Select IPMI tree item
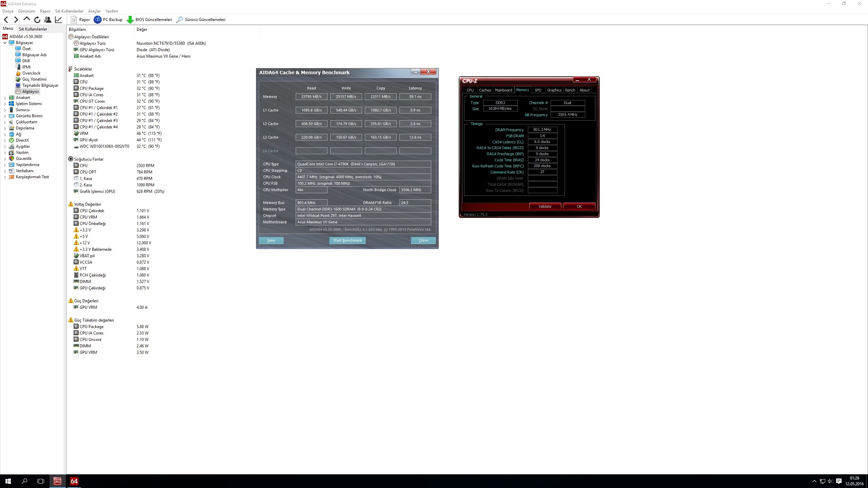The width and height of the screenshot is (868, 488). (x=26, y=67)
